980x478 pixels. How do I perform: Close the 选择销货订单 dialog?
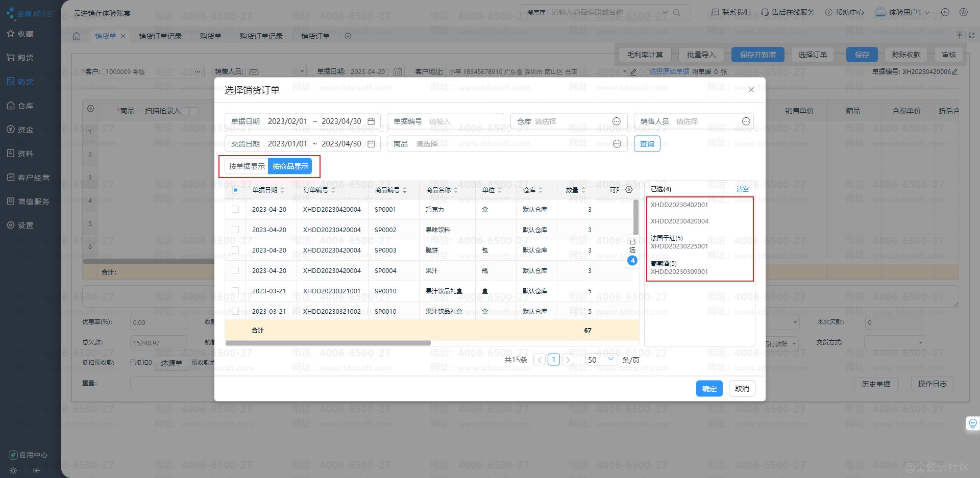pos(751,90)
